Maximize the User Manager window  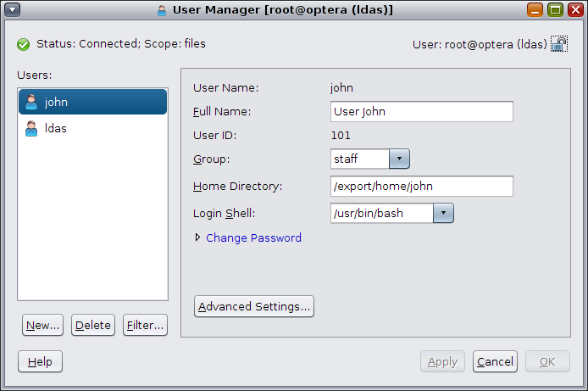tap(555, 10)
